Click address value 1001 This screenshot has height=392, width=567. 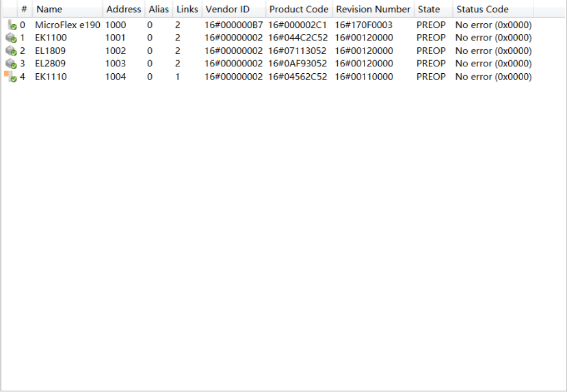(x=116, y=38)
